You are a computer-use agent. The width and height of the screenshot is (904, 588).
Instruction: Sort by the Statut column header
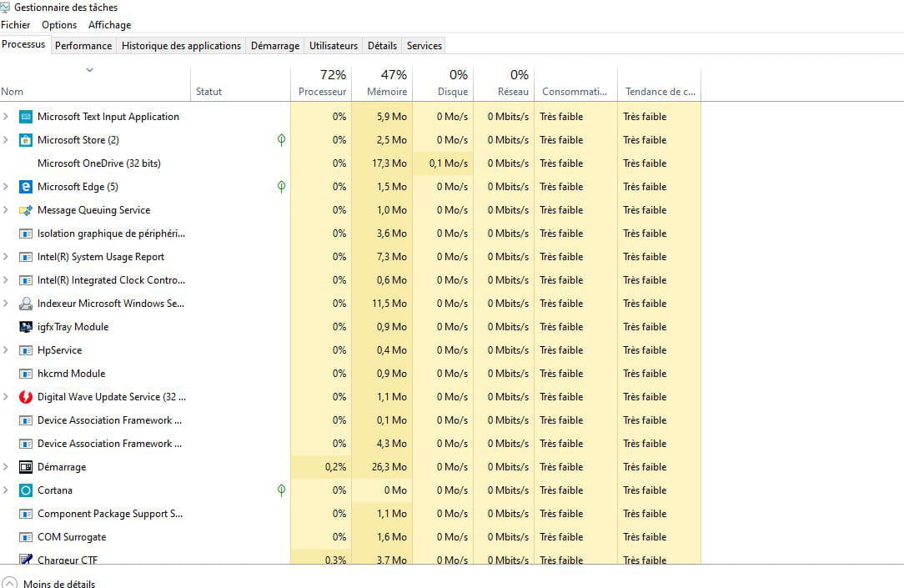click(x=240, y=84)
